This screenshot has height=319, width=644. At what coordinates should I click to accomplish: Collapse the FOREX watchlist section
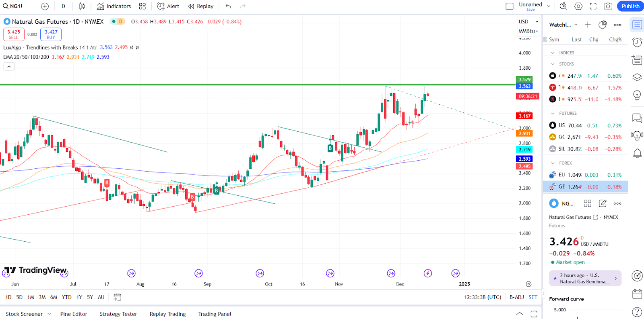(x=553, y=163)
